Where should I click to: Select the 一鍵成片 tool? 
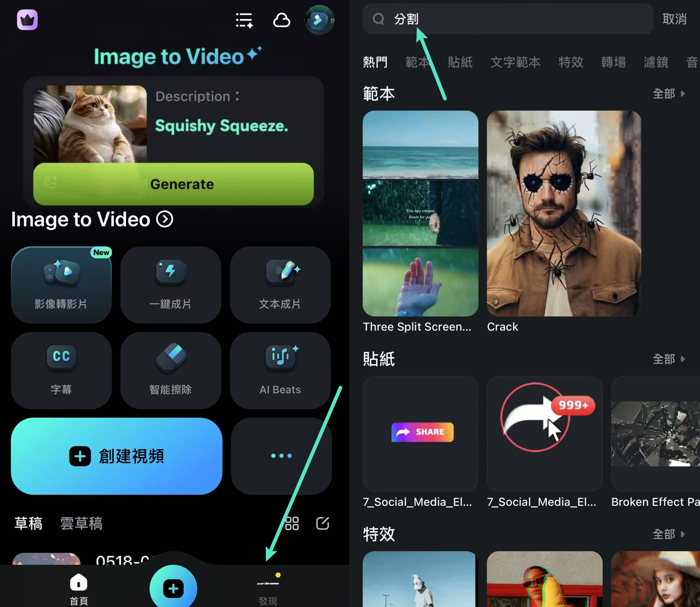click(170, 284)
